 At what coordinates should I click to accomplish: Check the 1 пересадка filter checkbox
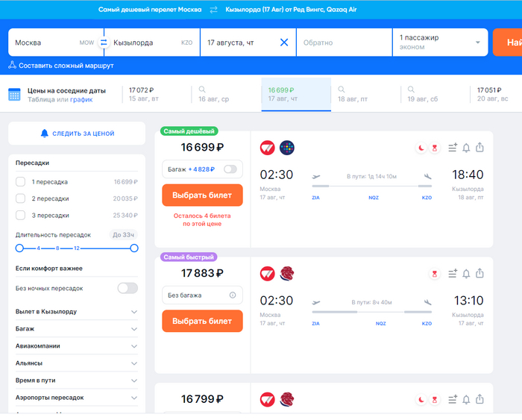[21, 181]
